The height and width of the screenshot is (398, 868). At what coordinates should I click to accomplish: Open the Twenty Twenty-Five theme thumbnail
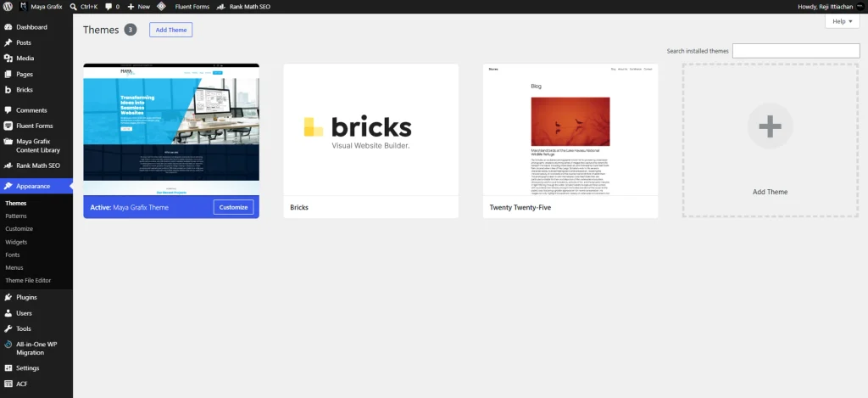[570, 129]
